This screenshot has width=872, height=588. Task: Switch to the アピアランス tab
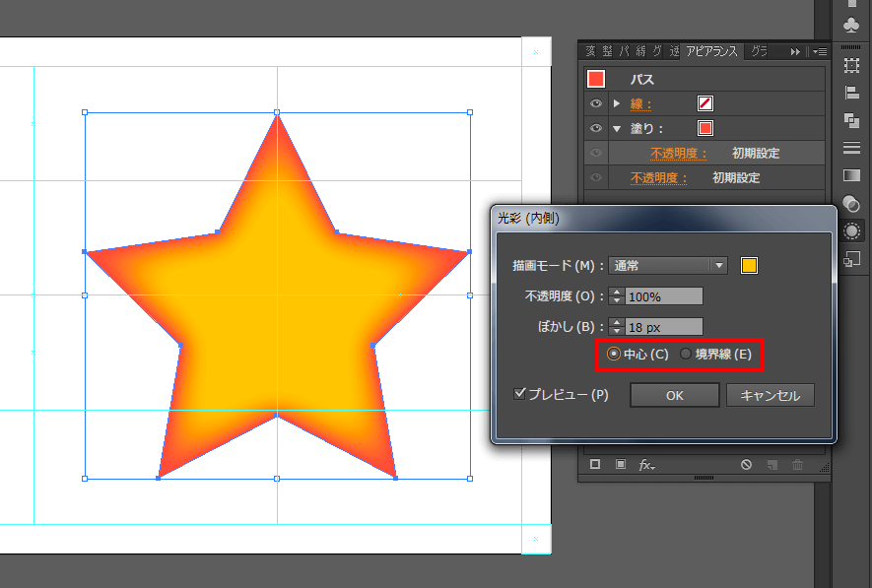[711, 51]
